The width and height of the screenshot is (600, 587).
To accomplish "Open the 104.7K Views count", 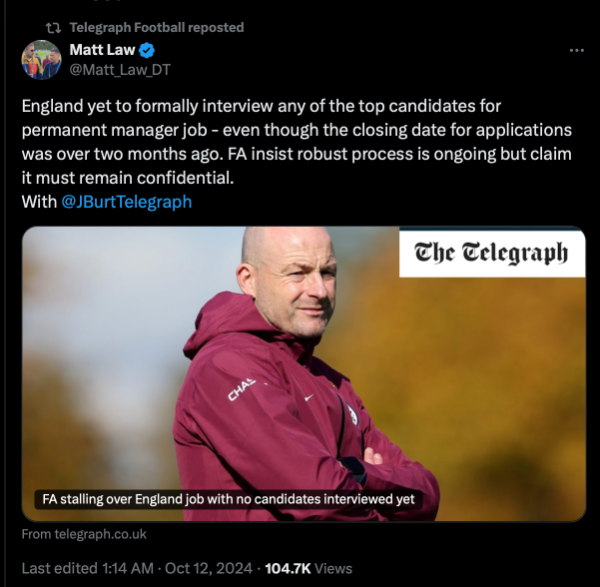I will point(308,568).
